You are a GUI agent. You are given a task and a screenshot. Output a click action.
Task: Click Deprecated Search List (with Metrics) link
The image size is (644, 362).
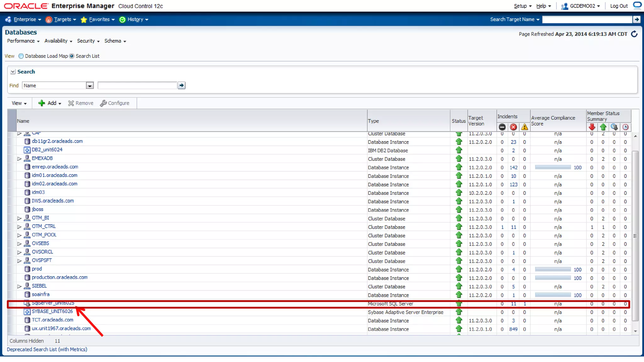pyautogui.click(x=47, y=349)
